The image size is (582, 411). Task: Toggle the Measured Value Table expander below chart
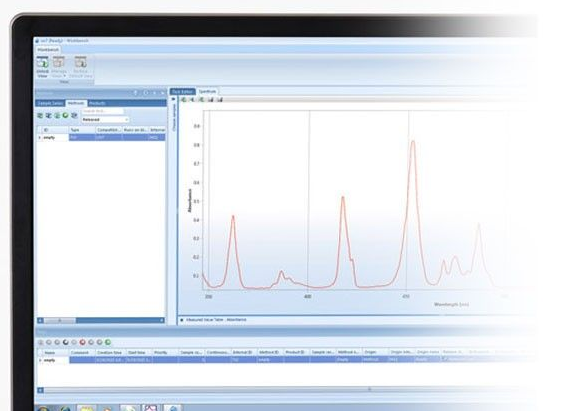[x=182, y=320]
